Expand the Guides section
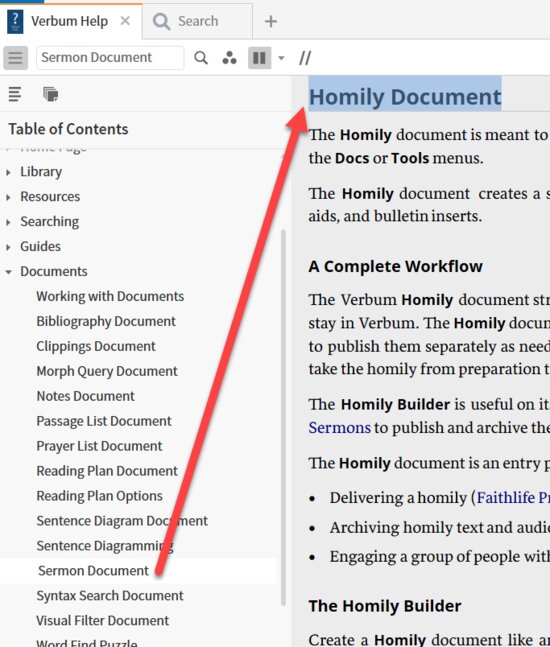The image size is (550, 647). coord(8,247)
